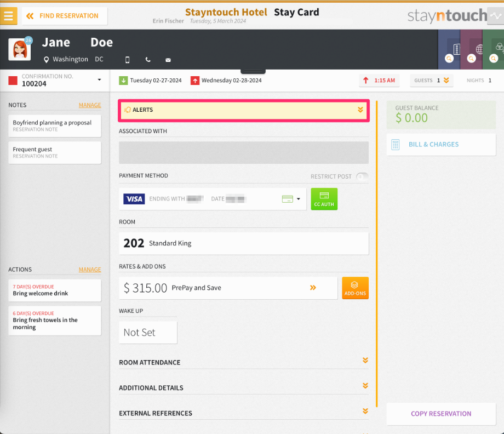The height and width of the screenshot is (434, 504).
Task: Click the telephone handset icon
Action: [x=148, y=60]
